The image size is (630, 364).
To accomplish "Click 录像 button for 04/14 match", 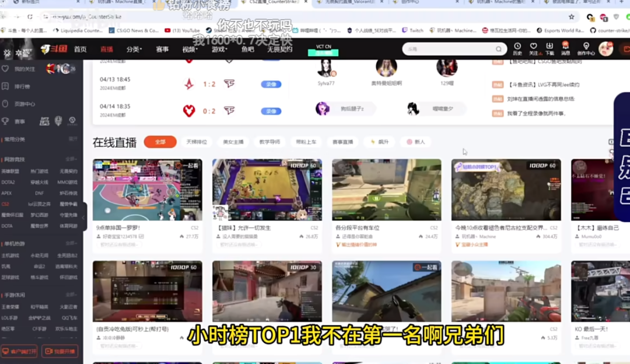I will coord(271,111).
